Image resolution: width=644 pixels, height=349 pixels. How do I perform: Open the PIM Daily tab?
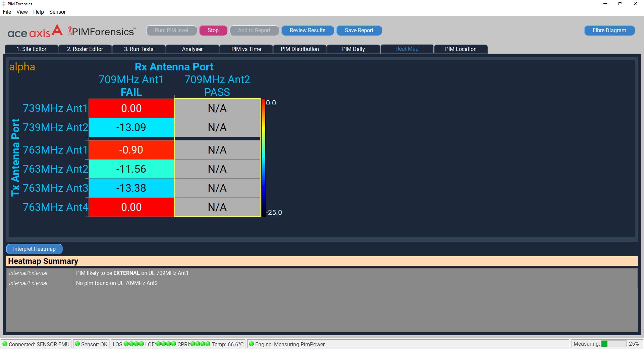[x=354, y=49]
